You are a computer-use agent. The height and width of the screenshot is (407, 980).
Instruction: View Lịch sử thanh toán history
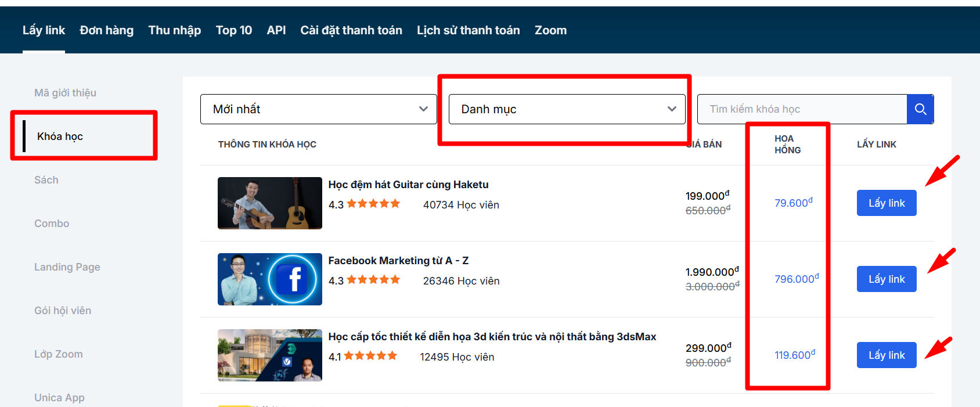[x=468, y=30]
